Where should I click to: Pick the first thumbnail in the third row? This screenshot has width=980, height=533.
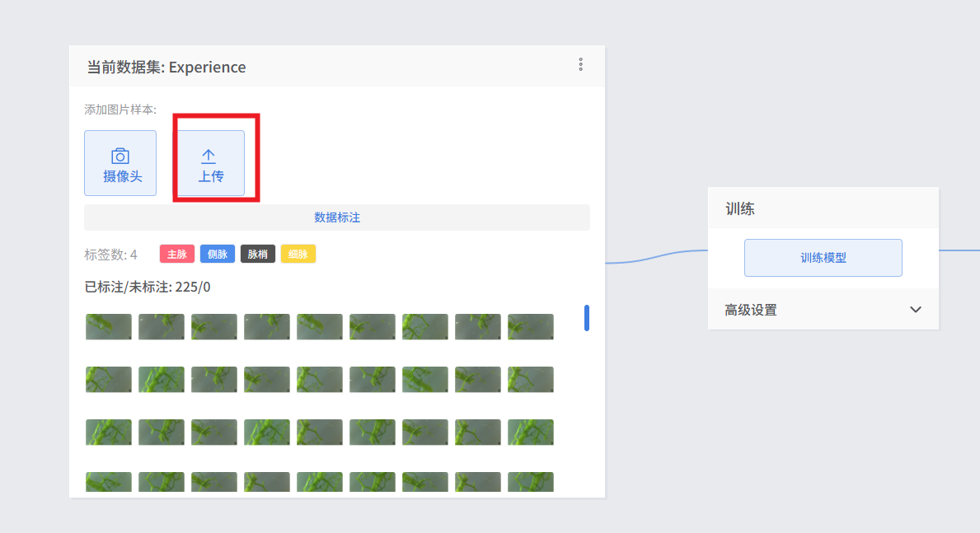coord(109,432)
